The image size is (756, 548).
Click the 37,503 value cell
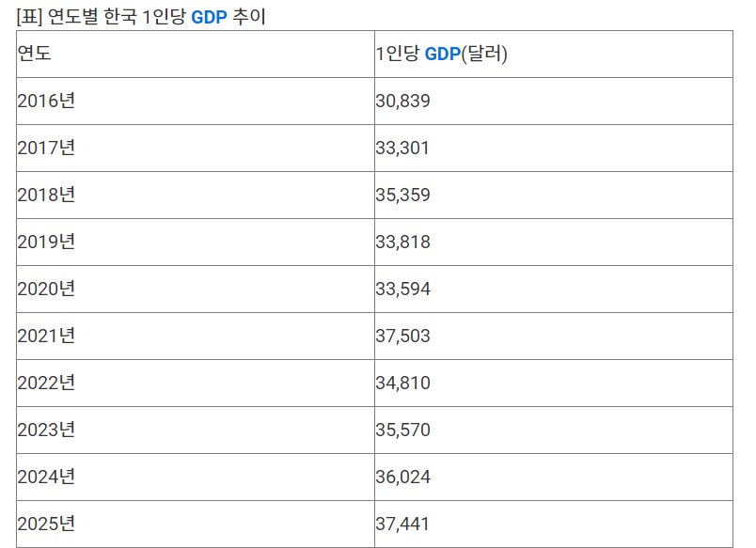tap(554, 336)
